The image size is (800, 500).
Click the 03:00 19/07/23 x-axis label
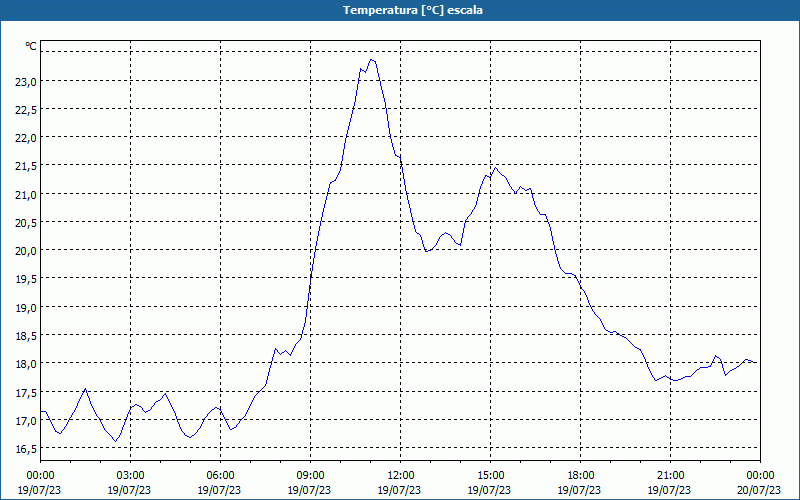coord(130,483)
